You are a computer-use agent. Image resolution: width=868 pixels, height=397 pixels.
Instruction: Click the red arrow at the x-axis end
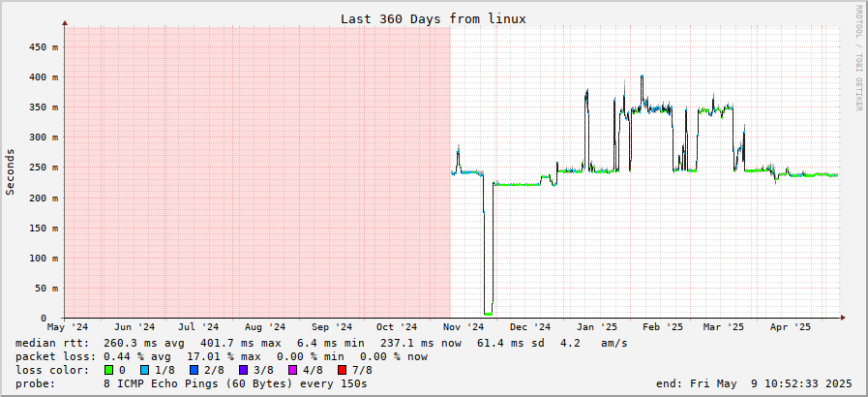(x=843, y=318)
